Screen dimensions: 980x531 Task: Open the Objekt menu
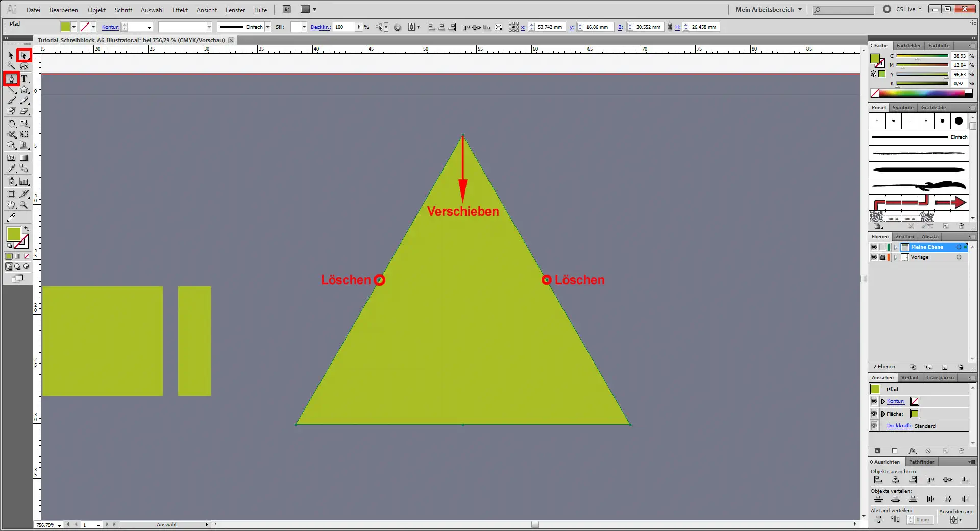point(96,10)
